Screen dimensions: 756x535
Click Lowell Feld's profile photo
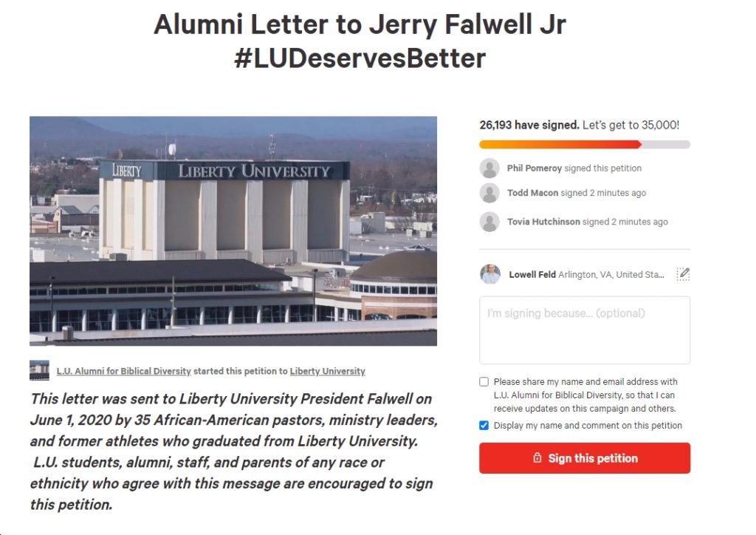click(x=490, y=274)
